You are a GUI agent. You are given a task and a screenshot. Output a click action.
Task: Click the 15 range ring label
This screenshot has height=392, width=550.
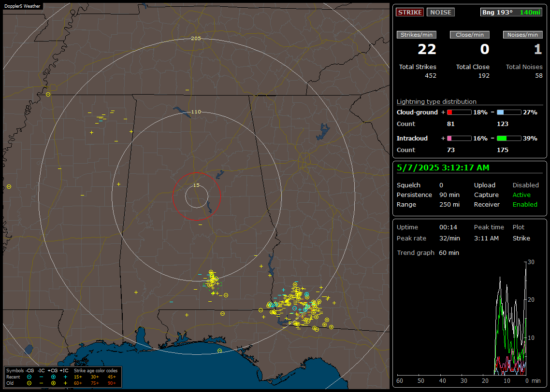click(x=196, y=185)
